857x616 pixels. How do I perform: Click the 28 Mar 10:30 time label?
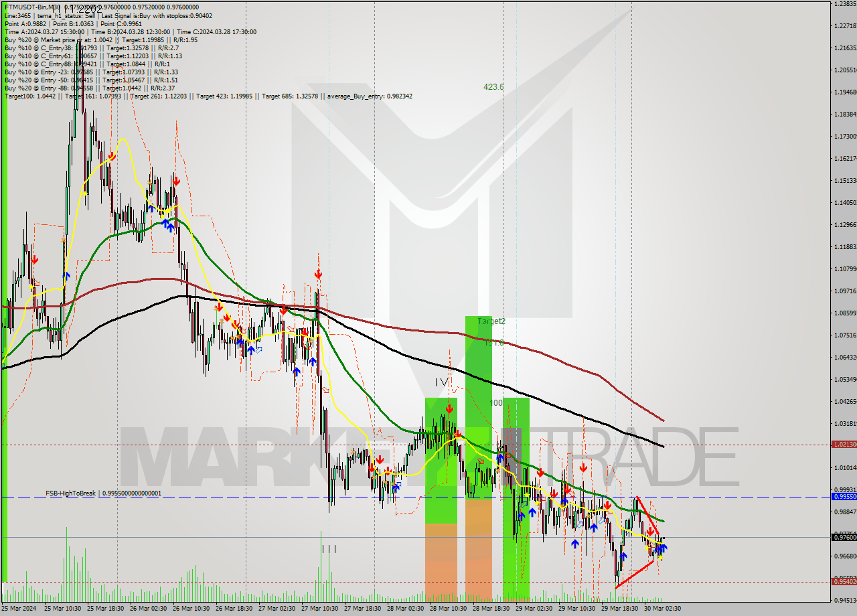(x=448, y=609)
